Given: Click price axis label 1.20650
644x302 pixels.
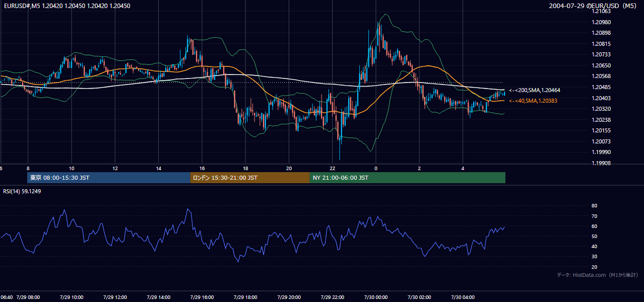Looking at the screenshot, I should [x=601, y=65].
